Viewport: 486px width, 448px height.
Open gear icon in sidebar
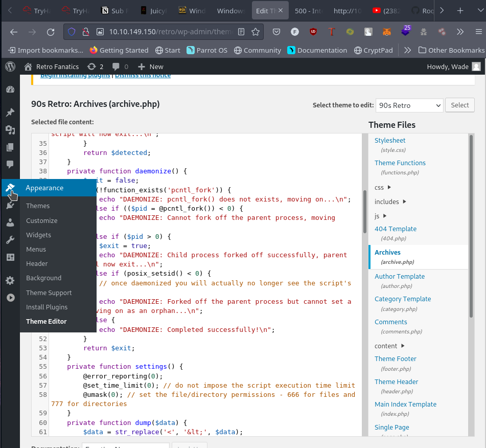tap(10, 280)
